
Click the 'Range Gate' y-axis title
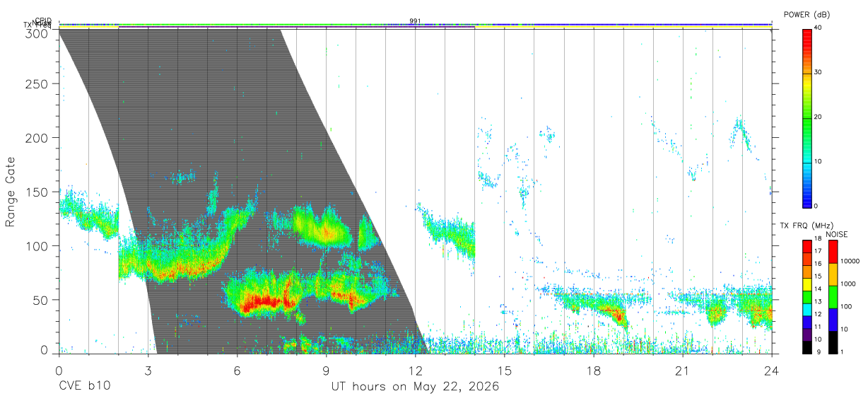[x=11, y=192]
